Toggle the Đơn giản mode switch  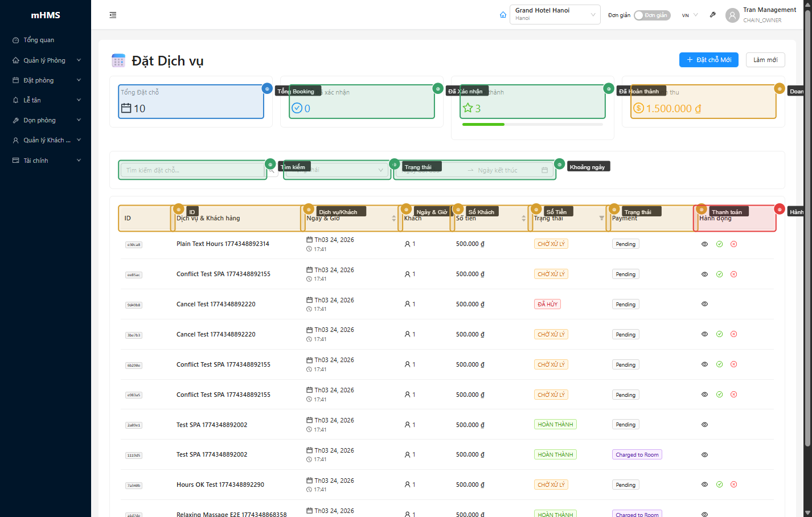point(652,15)
